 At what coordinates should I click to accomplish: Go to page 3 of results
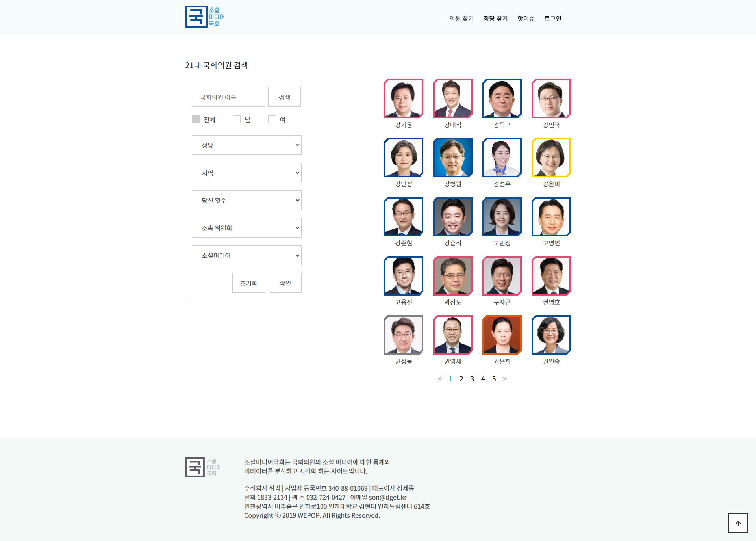click(472, 379)
